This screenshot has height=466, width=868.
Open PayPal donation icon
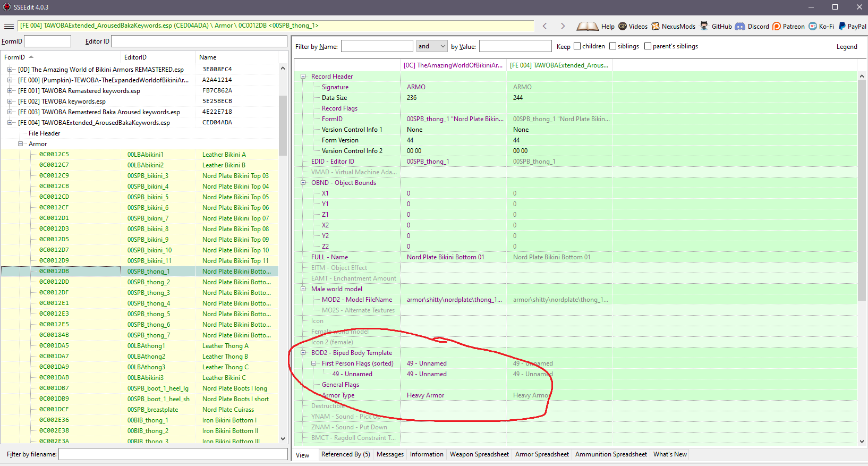pos(843,26)
